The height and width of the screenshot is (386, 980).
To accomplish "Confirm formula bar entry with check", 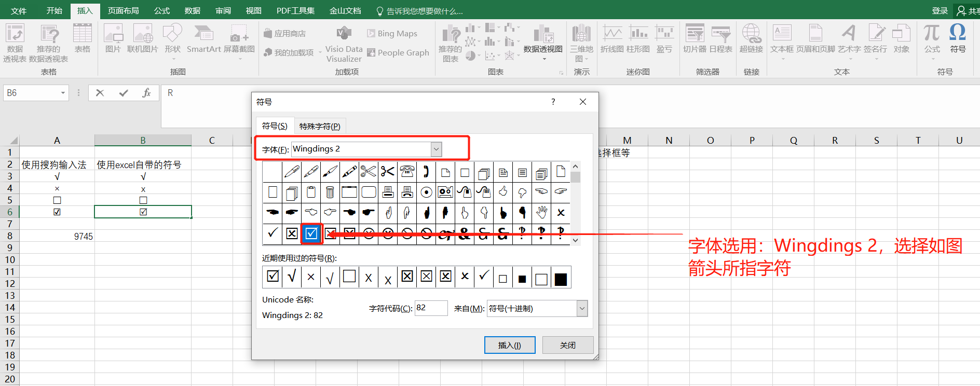I will pyautogui.click(x=124, y=93).
